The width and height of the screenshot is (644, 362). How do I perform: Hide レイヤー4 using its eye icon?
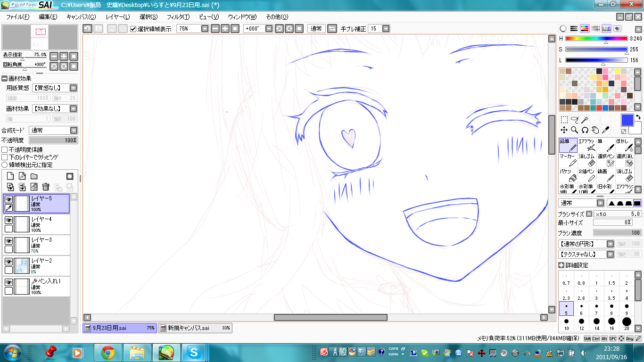click(8, 220)
